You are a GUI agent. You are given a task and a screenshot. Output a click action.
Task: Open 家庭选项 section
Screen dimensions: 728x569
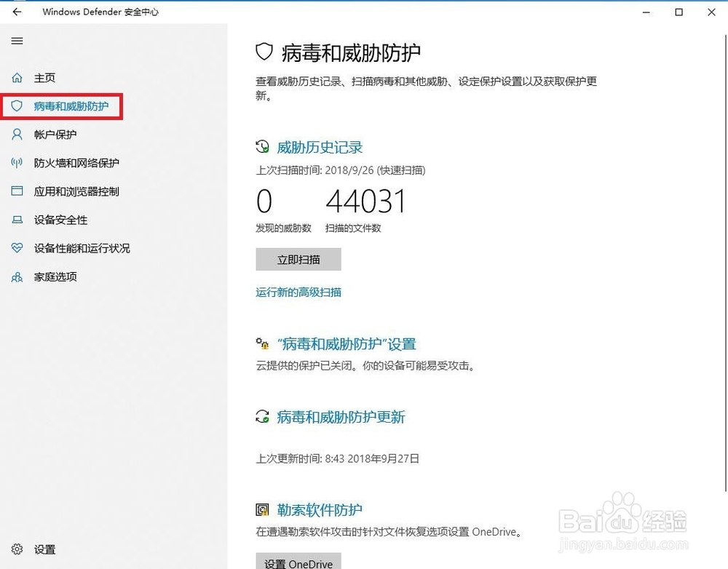[x=55, y=277]
